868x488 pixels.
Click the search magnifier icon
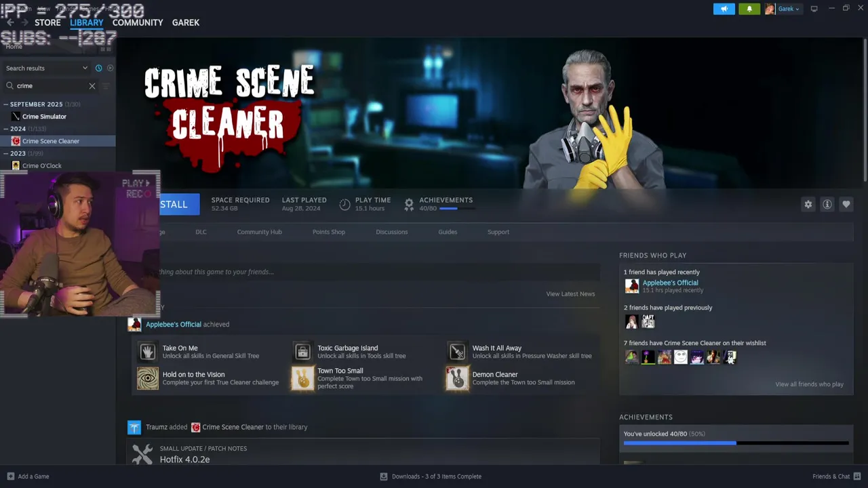(x=9, y=86)
